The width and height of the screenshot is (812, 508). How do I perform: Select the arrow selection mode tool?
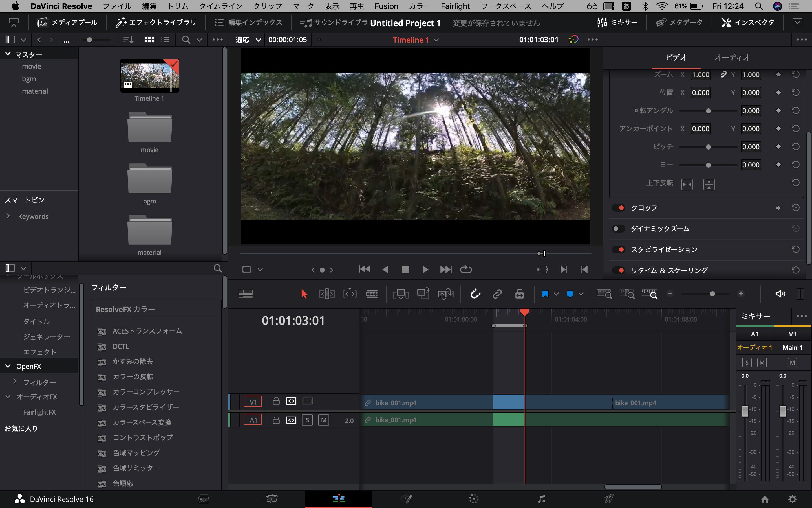click(304, 294)
